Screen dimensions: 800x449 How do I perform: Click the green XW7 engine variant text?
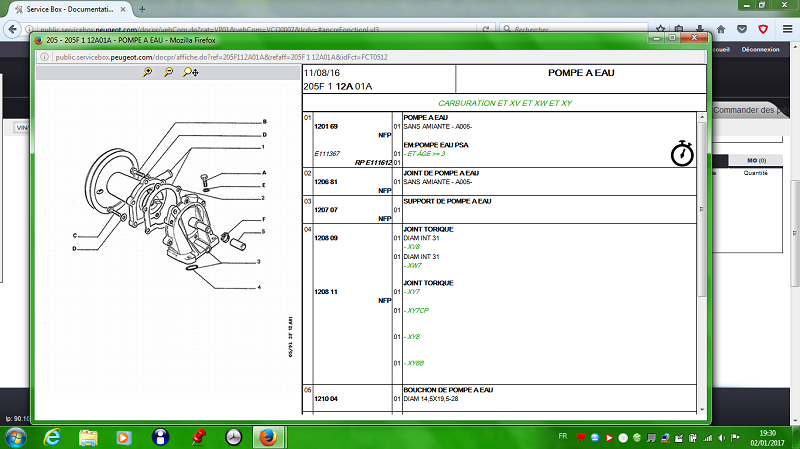(x=413, y=266)
